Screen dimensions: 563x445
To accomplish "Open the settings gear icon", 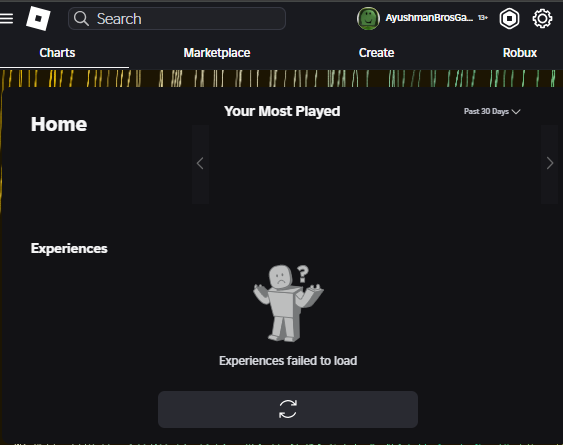I will point(542,19).
